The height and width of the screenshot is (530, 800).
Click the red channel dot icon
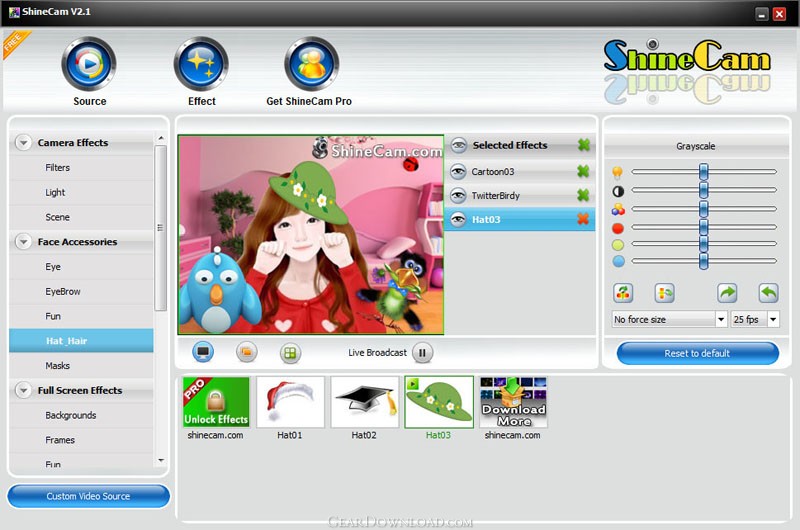pyautogui.click(x=618, y=228)
